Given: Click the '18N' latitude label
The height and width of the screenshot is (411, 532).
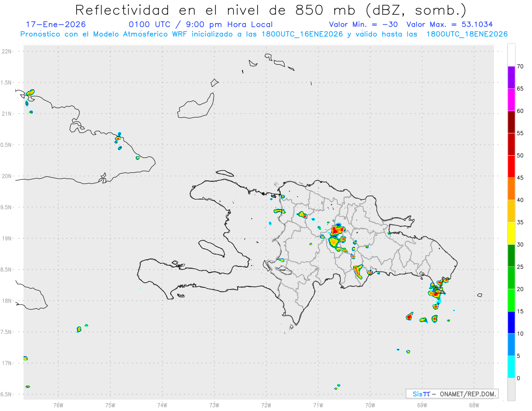Looking at the screenshot, I should click(8, 301).
